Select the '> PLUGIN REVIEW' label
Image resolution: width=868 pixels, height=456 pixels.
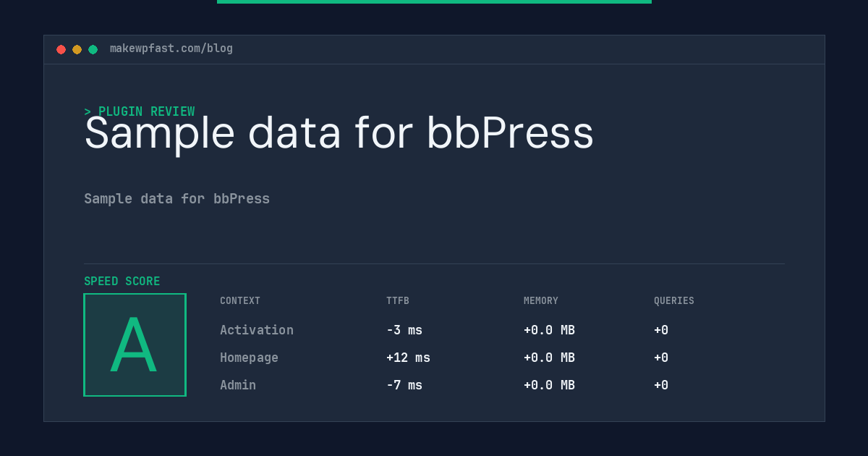pyautogui.click(x=140, y=111)
